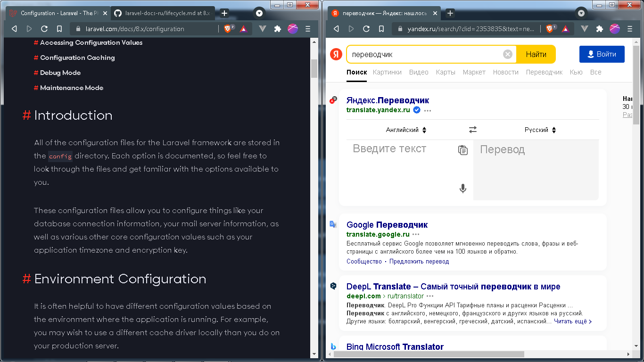Open options dots next to translate.google.ru
The width and height of the screenshot is (644, 362).
pos(416,234)
